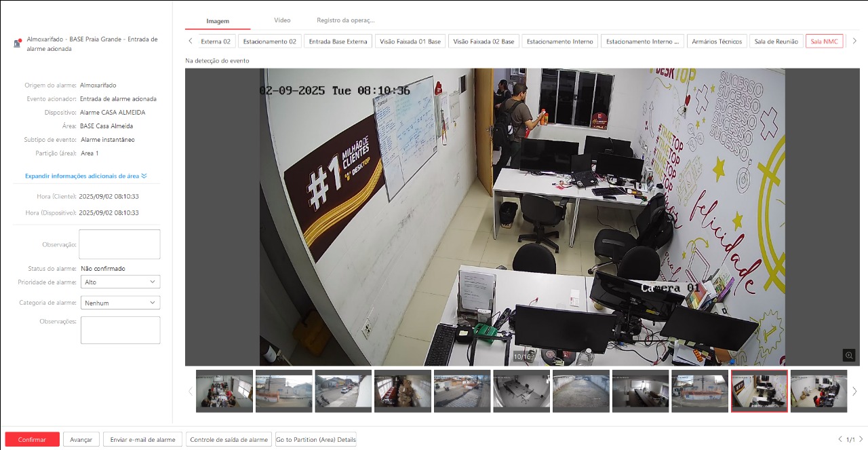Screen dimensions: 868x450
Task: Choose the Estacionamento Interno camera tab
Action: click(x=560, y=41)
